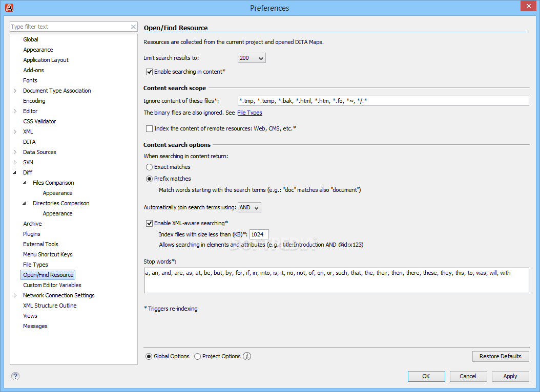Click the Project Options info icon

247,356
